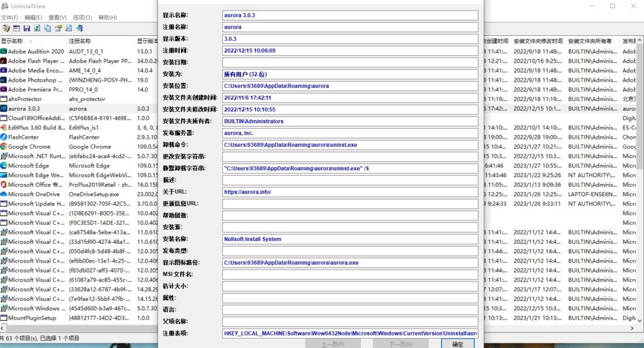Open the 帮助(H) menu

tap(108, 17)
